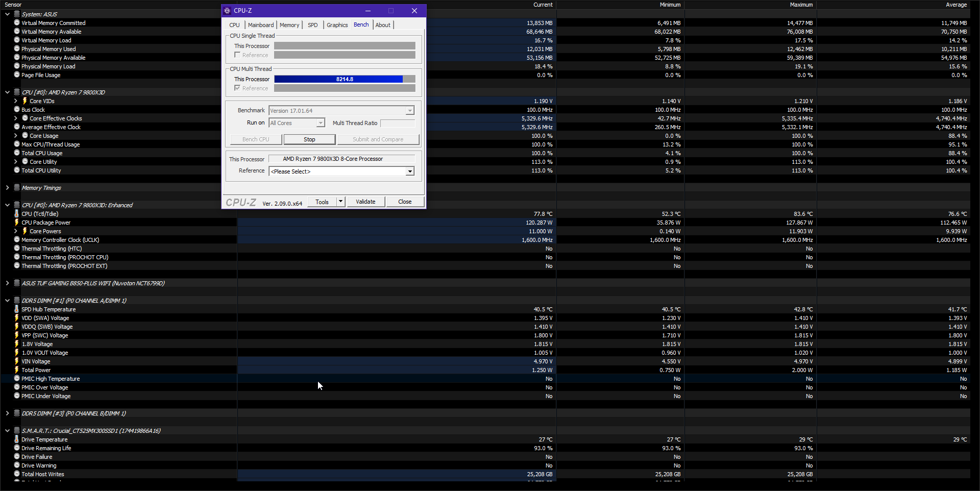Click the clock icon beside Bus Clock
This screenshot has height=491, width=980.
click(17, 110)
